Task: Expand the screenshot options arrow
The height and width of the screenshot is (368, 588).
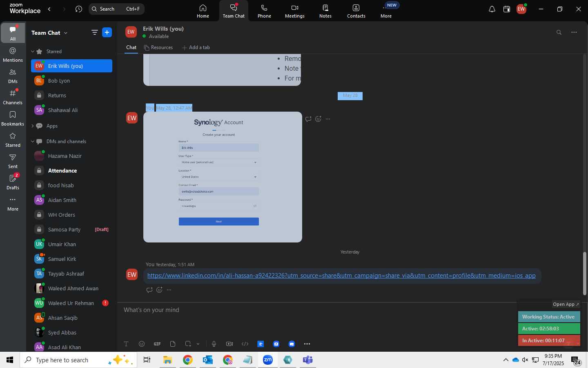Action: pos(198,344)
